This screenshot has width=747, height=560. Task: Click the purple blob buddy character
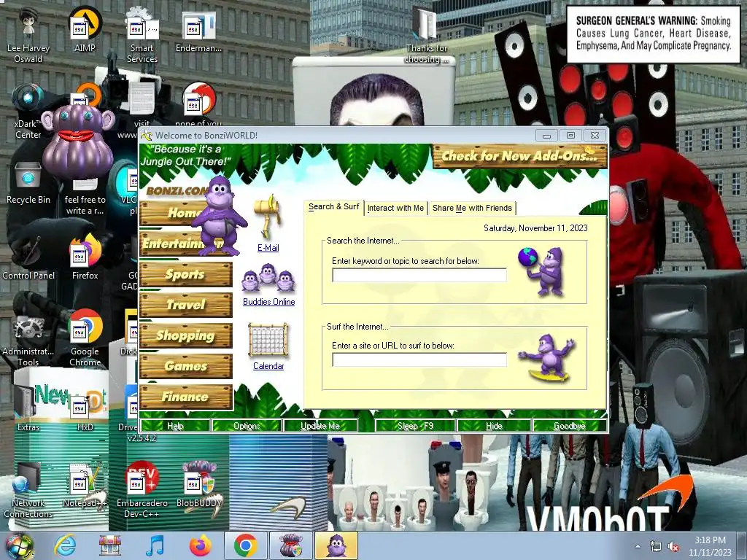(x=78, y=141)
